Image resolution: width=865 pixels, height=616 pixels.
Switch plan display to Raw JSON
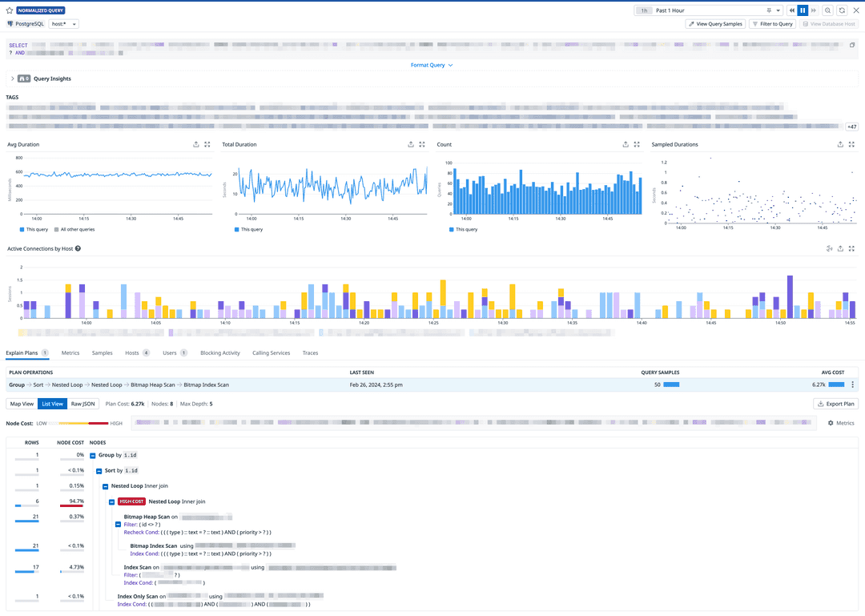(82, 404)
